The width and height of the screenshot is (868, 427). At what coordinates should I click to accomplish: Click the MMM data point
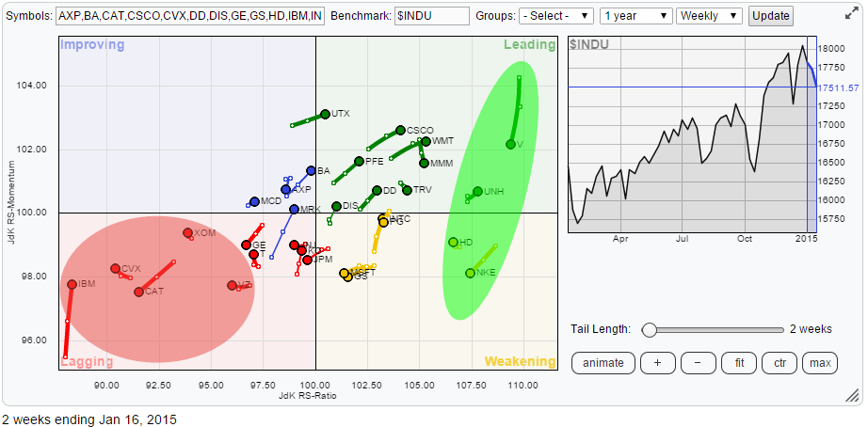pyautogui.click(x=424, y=163)
